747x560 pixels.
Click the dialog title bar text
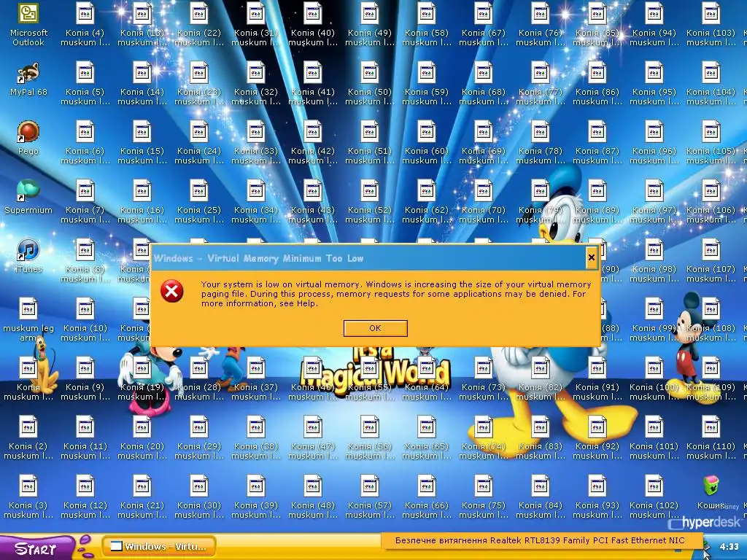point(259,258)
